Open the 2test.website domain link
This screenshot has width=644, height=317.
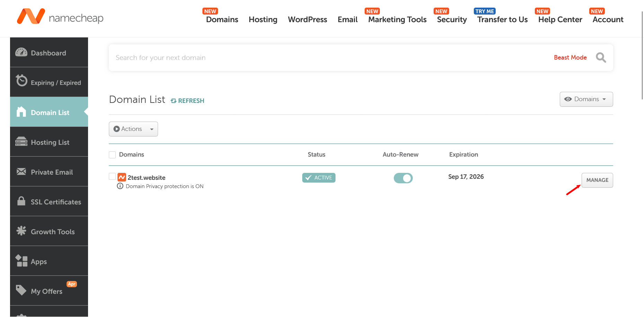click(146, 178)
